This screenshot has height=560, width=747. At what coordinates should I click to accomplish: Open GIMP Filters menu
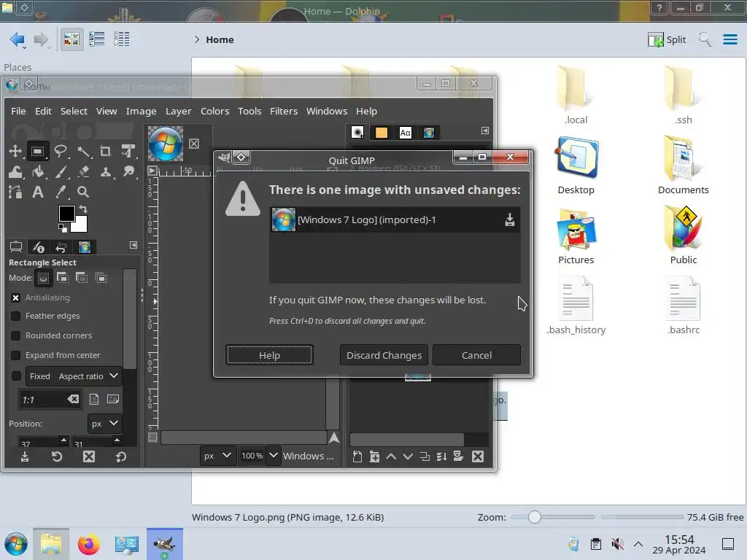click(284, 111)
